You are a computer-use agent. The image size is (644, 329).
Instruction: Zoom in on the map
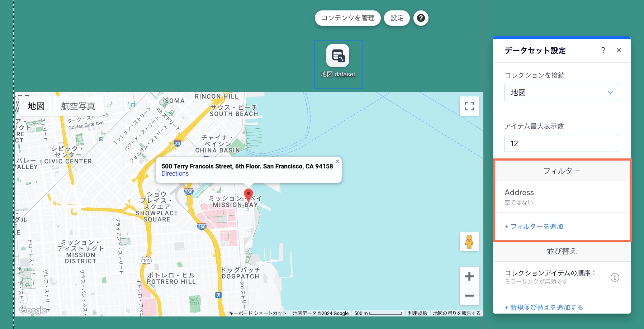[469, 276]
